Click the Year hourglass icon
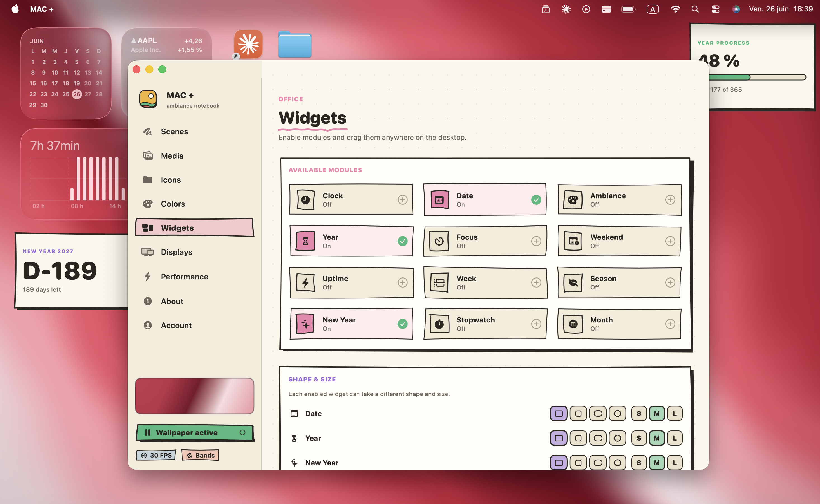The height and width of the screenshot is (504, 820). 305,241
